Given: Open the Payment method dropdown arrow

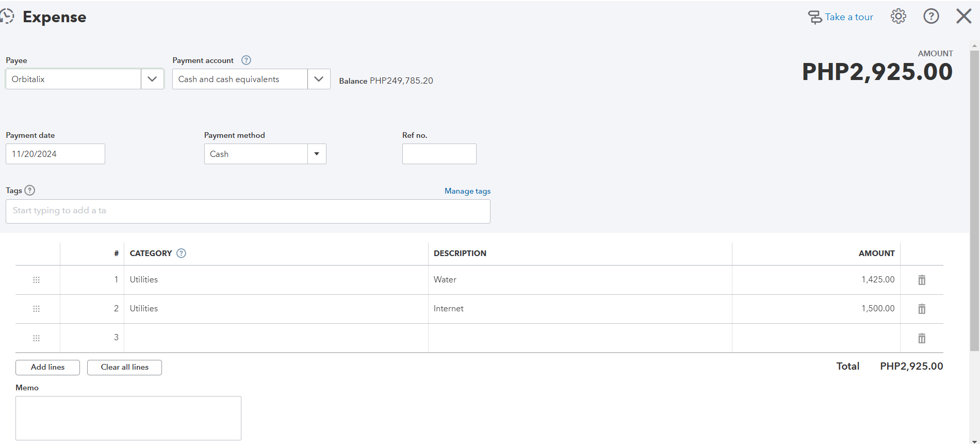Looking at the screenshot, I should tap(317, 154).
